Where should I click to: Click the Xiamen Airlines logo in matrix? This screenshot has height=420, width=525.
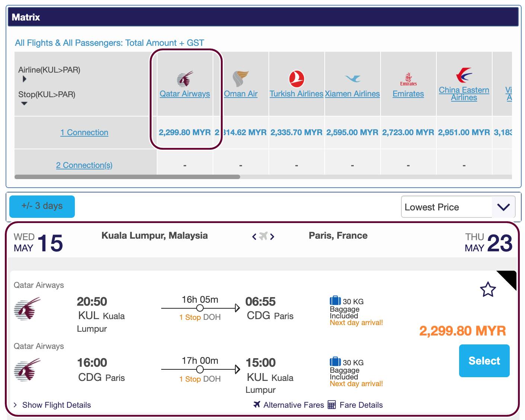[353, 78]
